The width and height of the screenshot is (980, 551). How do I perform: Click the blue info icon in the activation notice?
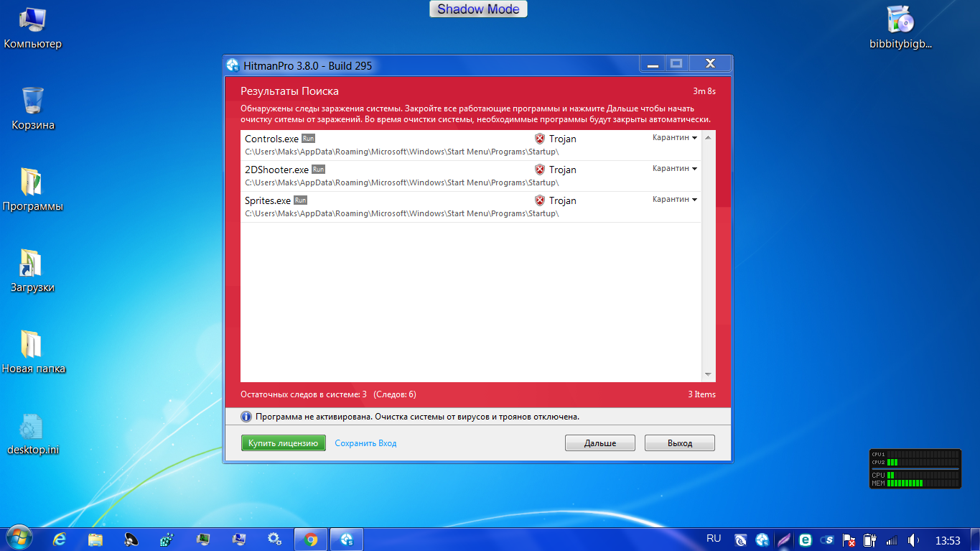point(246,417)
